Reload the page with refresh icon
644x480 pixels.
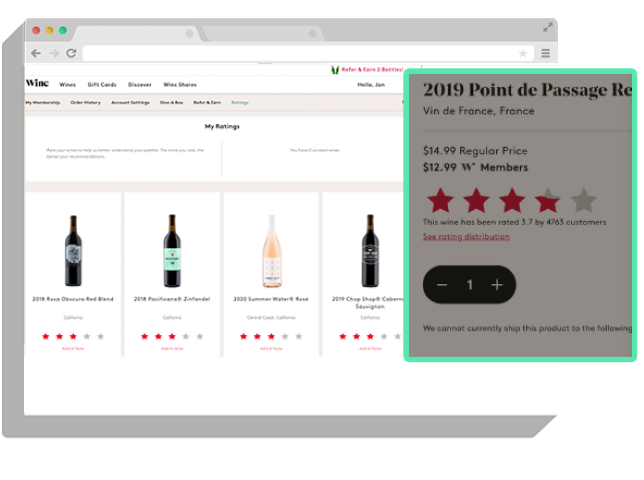tap(71, 53)
